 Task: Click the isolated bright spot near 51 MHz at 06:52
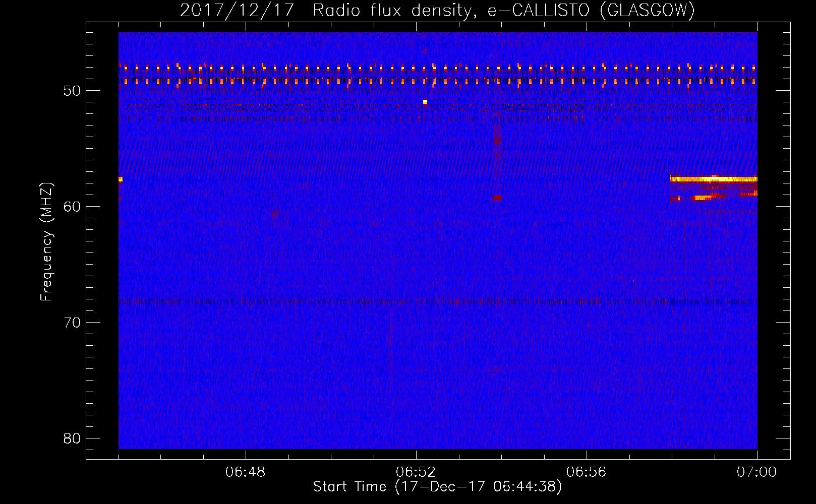[x=425, y=102]
